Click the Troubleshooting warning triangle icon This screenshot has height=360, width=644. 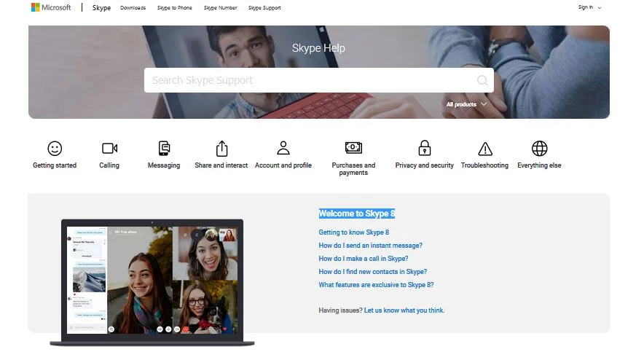click(485, 149)
